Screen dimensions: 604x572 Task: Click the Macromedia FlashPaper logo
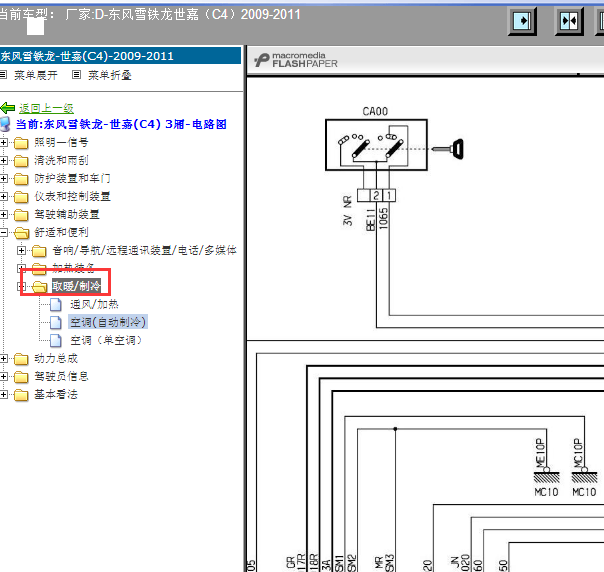coord(296,60)
